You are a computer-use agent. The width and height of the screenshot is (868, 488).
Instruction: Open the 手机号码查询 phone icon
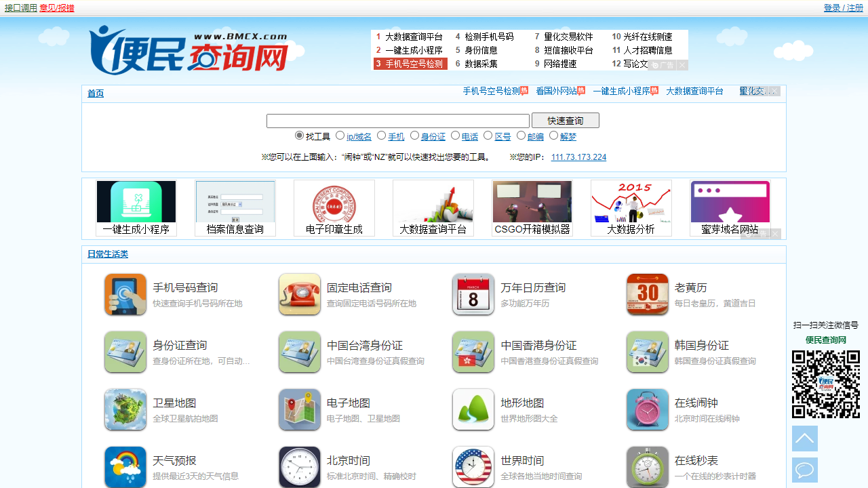125,294
